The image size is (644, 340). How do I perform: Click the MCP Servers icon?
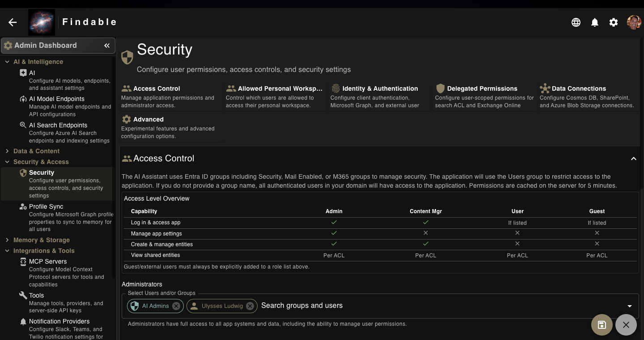point(23,261)
